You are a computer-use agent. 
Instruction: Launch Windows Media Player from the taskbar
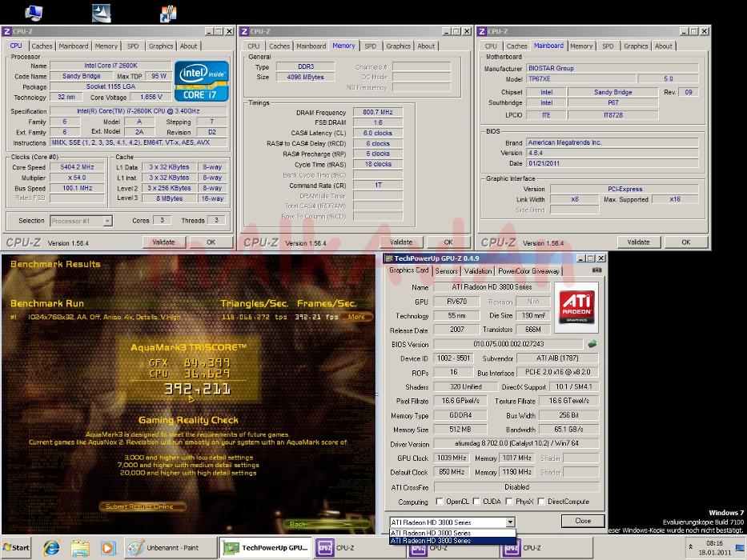[x=107, y=548]
